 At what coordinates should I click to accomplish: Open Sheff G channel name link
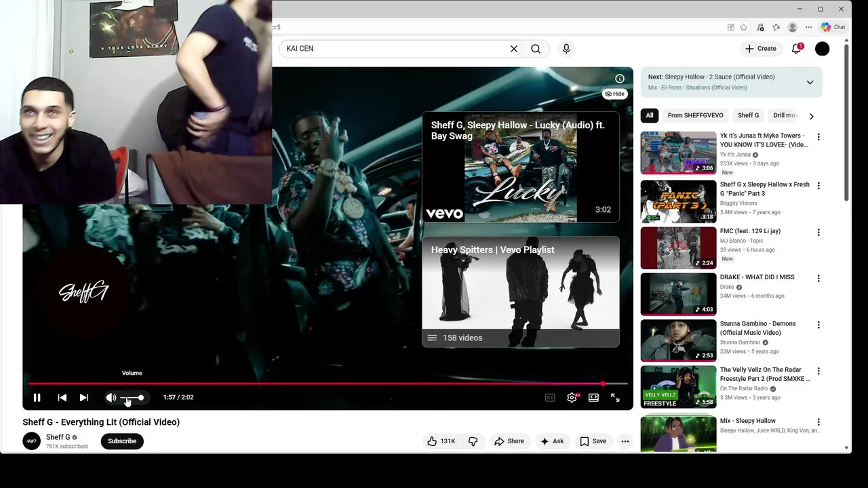58,438
